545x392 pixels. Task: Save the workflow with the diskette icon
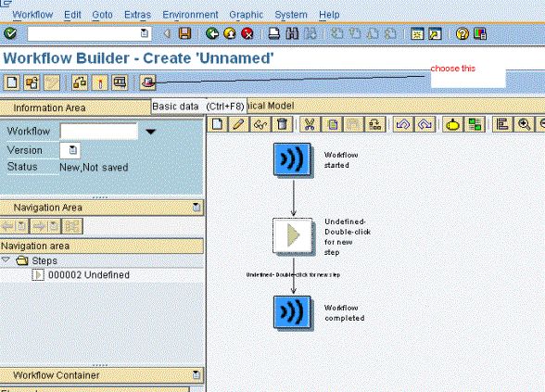point(184,33)
